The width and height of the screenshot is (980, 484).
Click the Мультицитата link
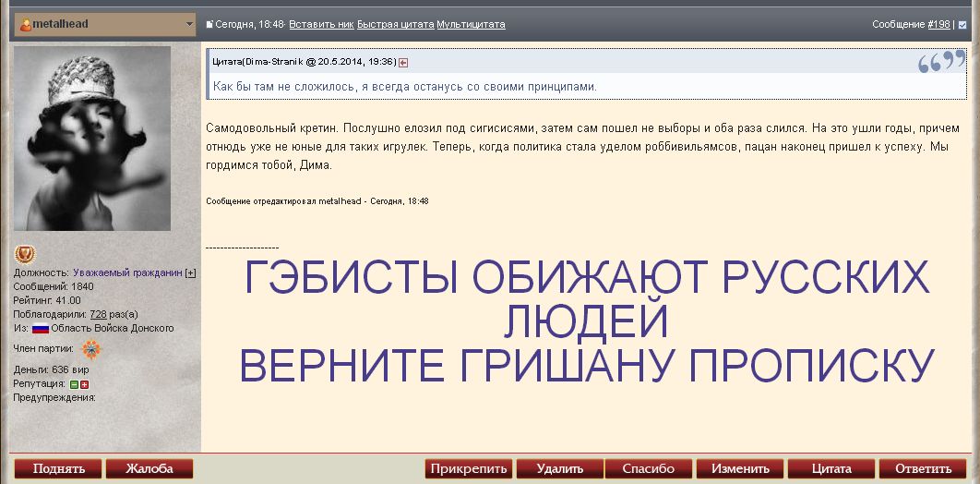pyautogui.click(x=471, y=24)
